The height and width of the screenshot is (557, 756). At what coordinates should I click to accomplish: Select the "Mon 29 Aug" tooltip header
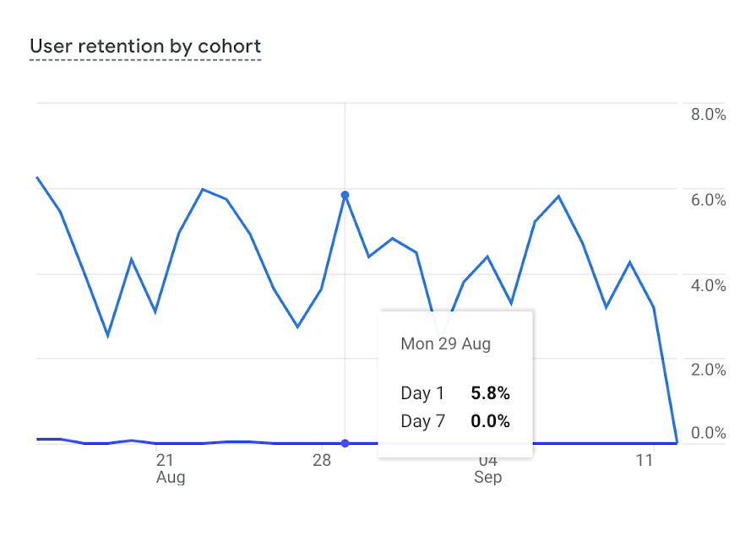445,343
